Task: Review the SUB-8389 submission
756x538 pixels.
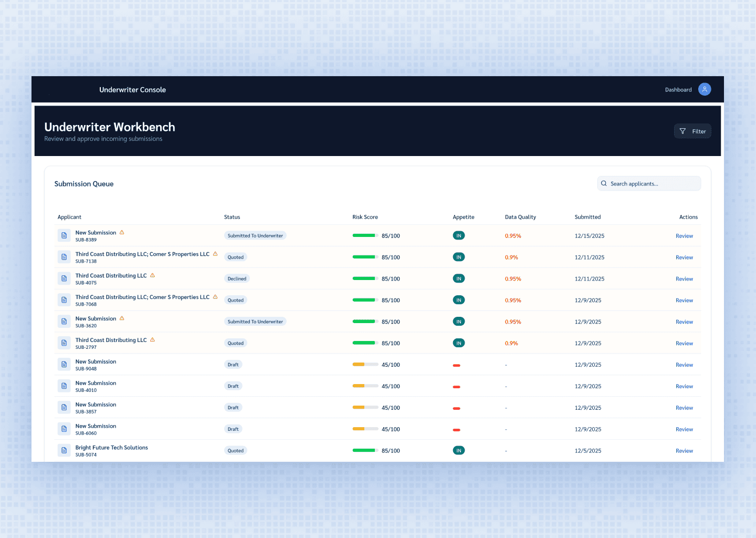Action: click(684, 236)
